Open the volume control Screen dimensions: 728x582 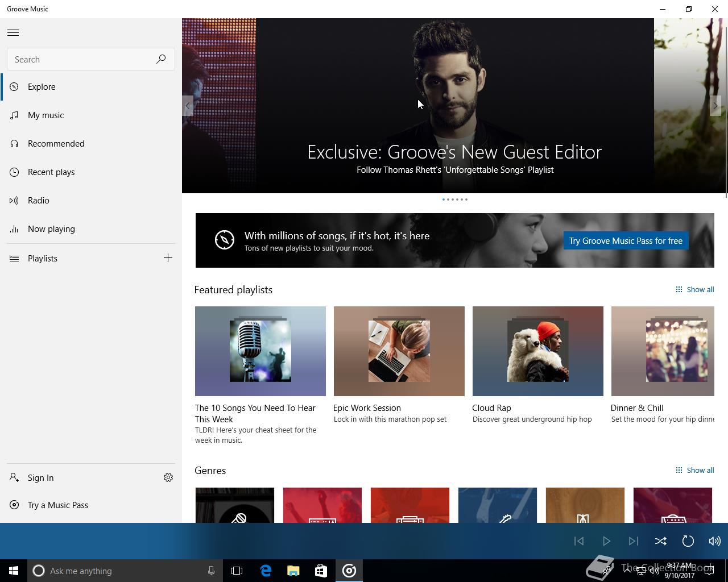tap(715, 541)
